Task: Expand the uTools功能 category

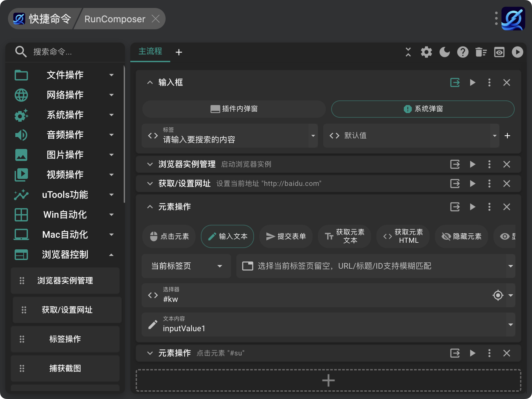Action: pyautogui.click(x=65, y=195)
